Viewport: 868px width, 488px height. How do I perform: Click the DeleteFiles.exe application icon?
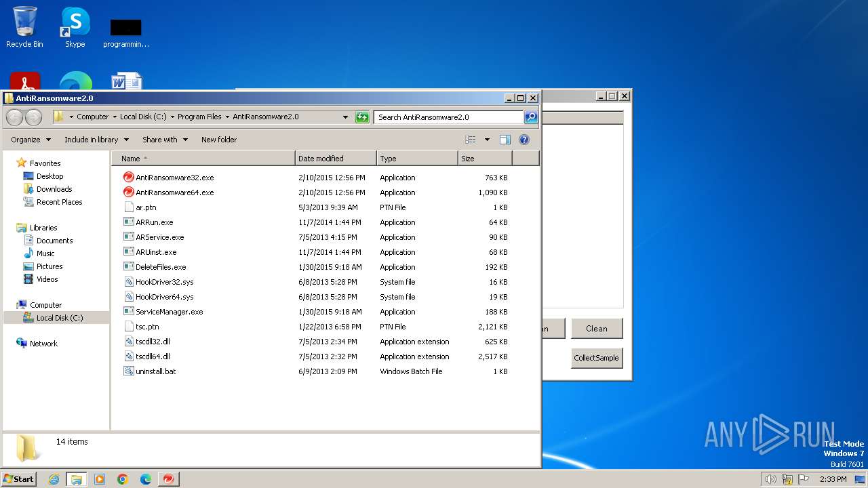(x=129, y=267)
